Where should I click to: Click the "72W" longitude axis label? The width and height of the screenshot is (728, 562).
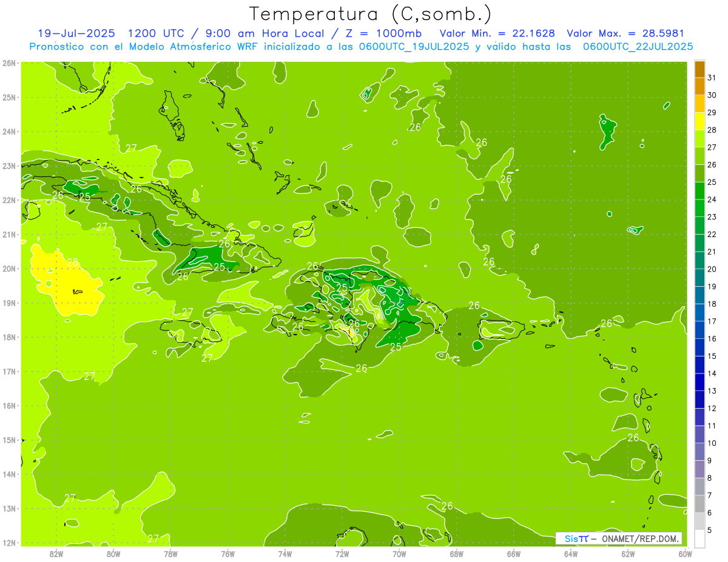[342, 553]
